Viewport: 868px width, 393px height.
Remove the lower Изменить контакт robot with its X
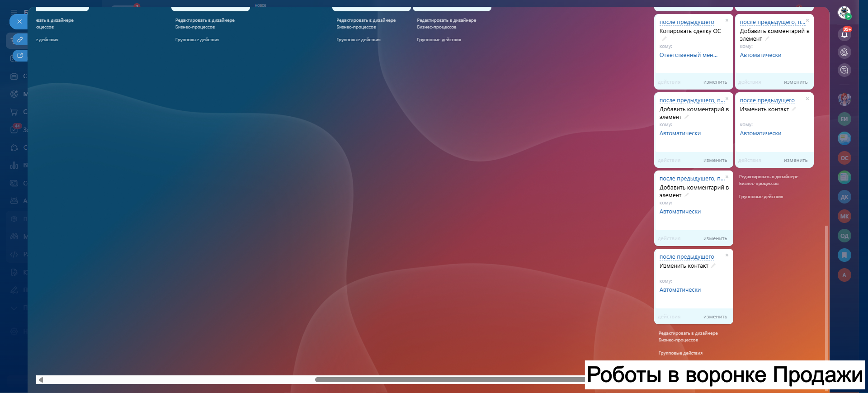(727, 255)
